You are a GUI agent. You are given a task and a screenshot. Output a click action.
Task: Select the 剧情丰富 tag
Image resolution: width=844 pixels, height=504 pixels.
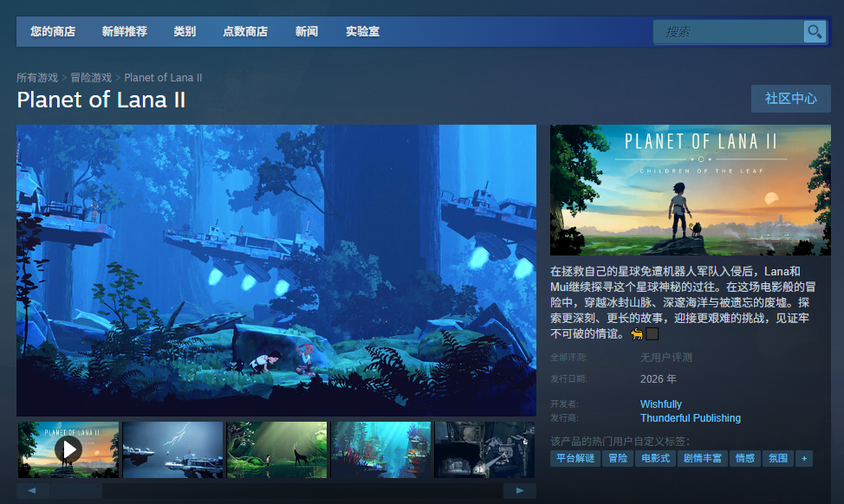point(703,459)
